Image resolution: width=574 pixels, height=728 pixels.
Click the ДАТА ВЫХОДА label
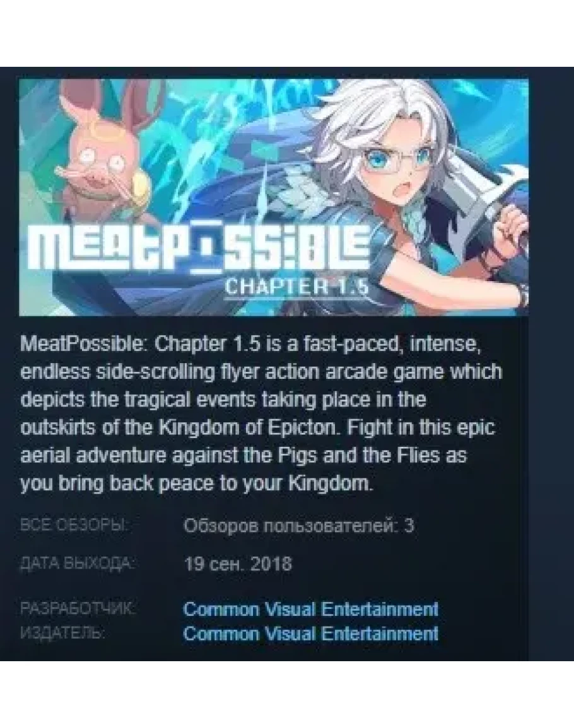78,563
